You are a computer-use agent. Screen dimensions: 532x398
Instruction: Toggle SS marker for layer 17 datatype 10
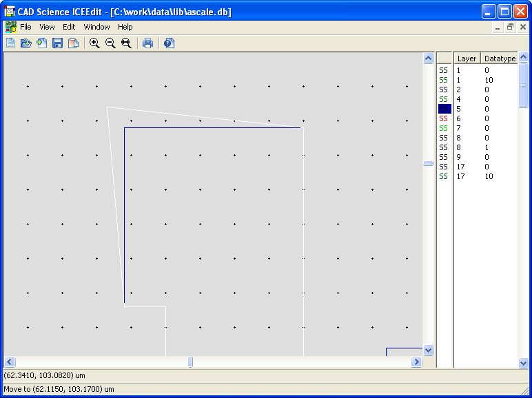coord(443,176)
